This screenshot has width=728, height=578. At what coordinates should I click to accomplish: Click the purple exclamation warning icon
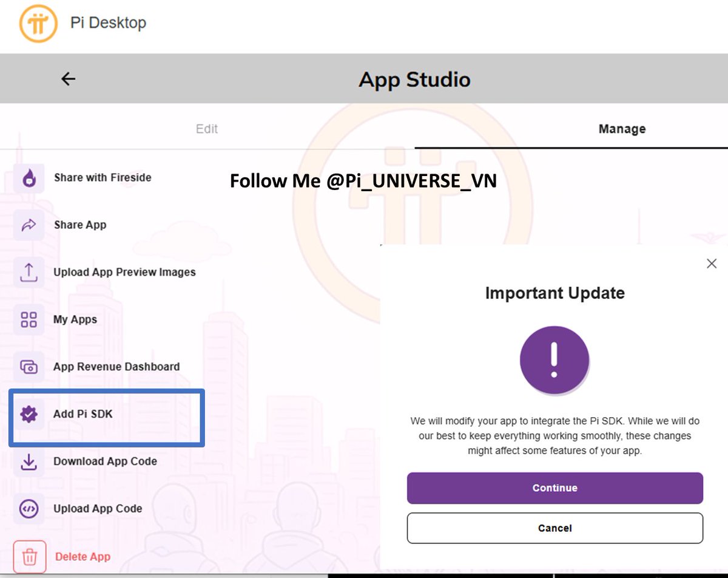554,360
